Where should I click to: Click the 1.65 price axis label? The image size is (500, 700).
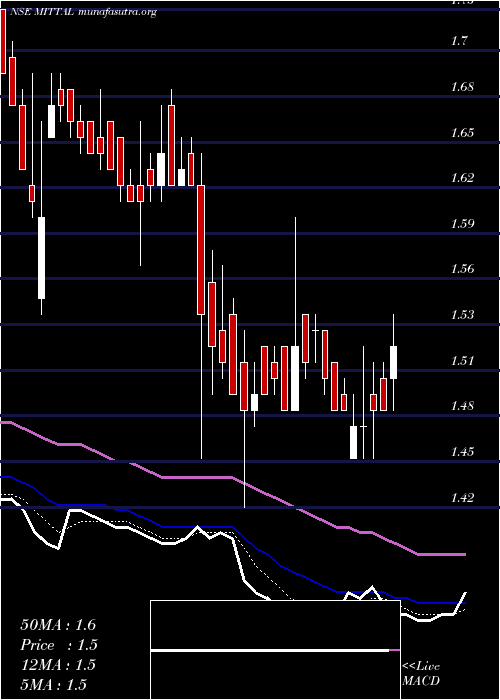click(x=462, y=133)
